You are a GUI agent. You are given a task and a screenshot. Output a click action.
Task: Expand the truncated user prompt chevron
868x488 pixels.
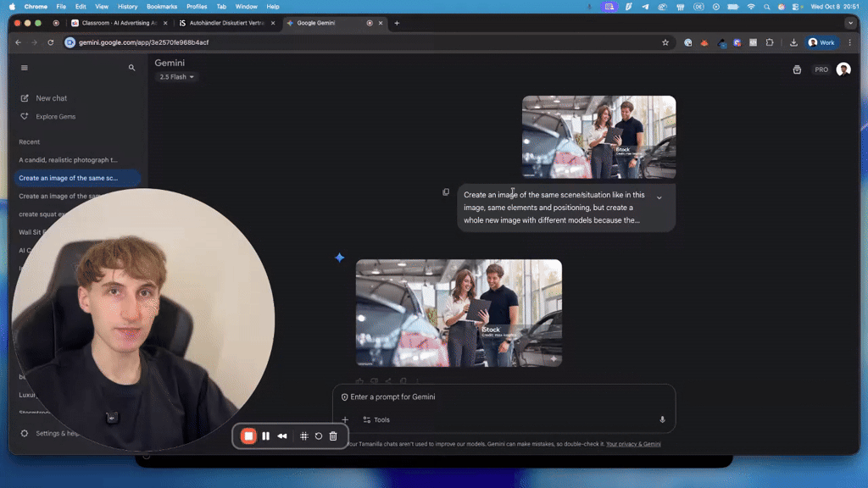[x=659, y=197]
